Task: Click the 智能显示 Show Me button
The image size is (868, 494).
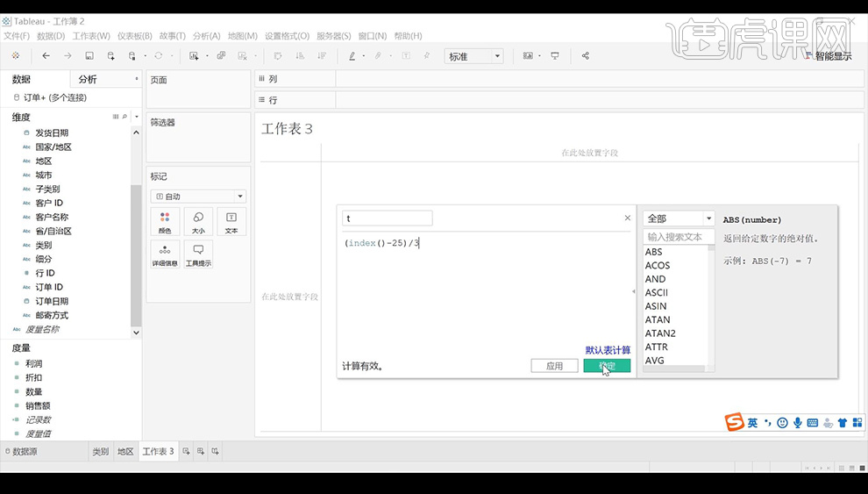Action: [x=829, y=56]
